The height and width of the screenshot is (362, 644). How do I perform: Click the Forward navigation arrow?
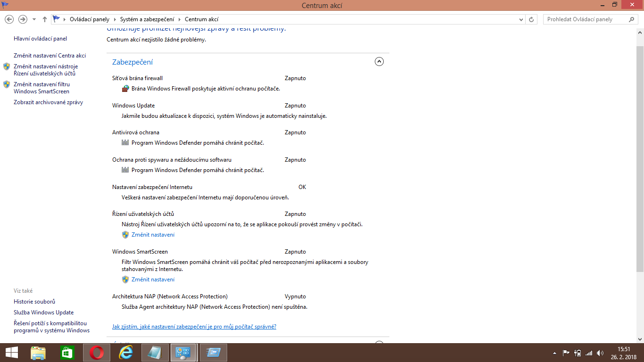pyautogui.click(x=23, y=19)
